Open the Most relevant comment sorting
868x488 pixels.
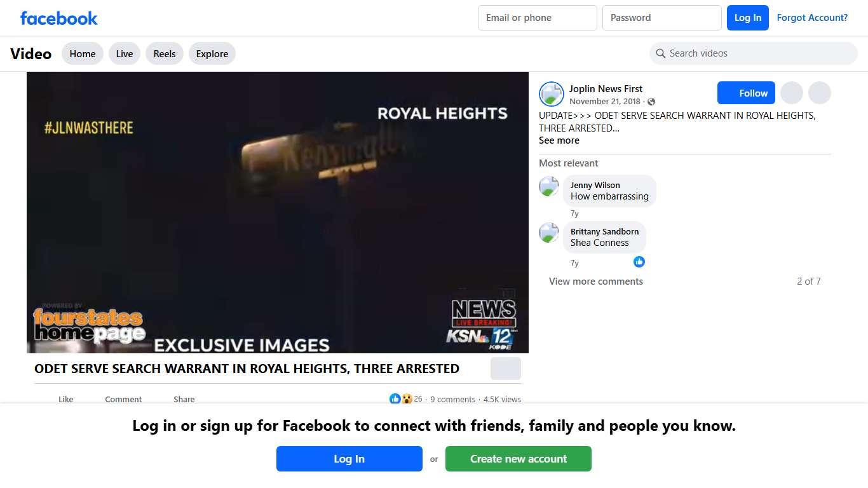point(569,163)
